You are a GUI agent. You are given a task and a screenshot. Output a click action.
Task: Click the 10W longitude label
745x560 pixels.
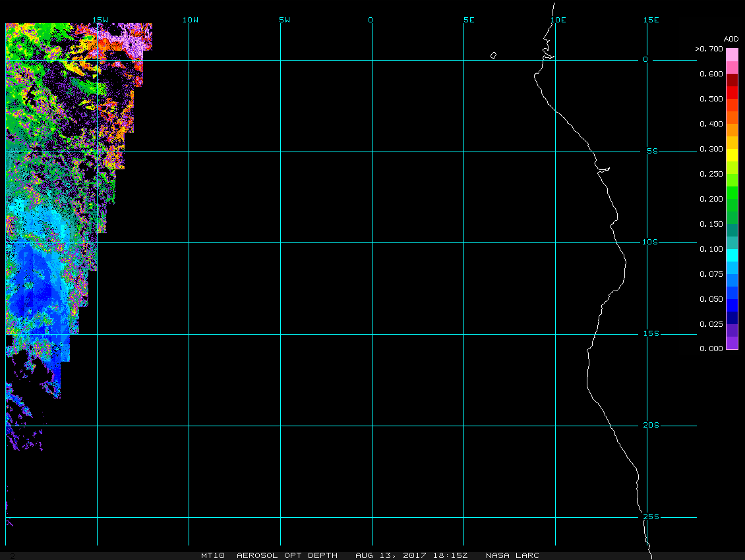(191, 20)
